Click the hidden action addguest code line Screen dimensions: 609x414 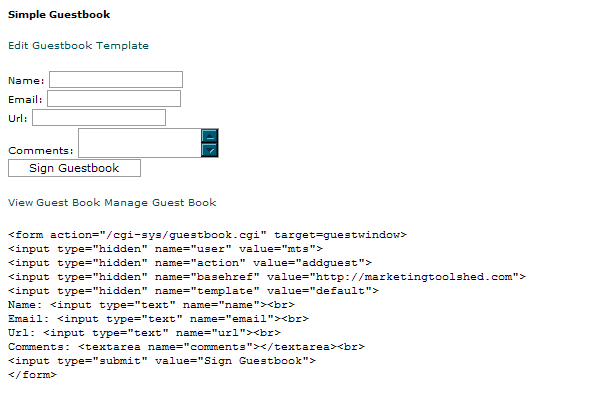[190, 263]
